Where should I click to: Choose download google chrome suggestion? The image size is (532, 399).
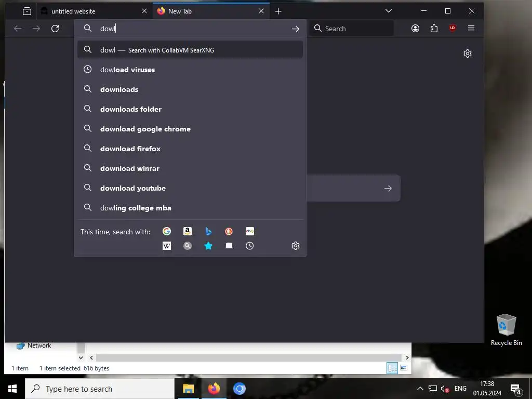click(x=190, y=129)
